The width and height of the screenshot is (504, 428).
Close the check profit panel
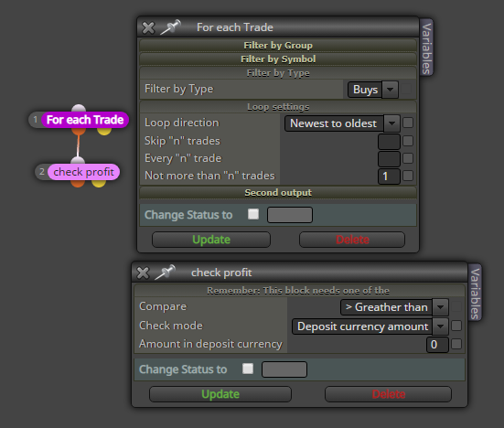pos(143,273)
